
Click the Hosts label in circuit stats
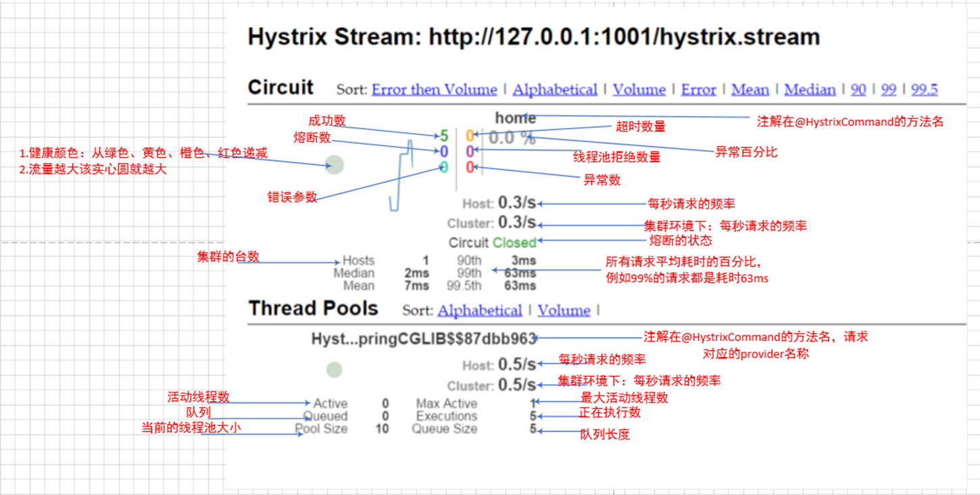coord(358,261)
